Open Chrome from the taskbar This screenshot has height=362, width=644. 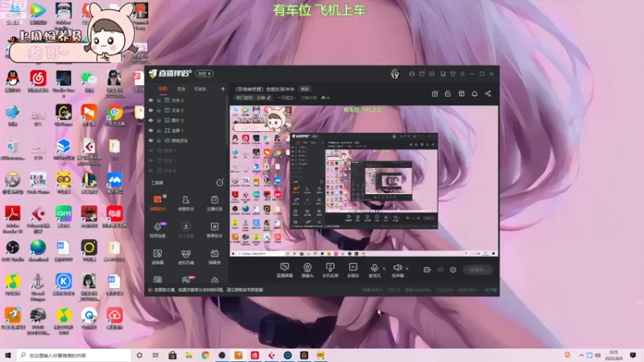tap(205, 355)
